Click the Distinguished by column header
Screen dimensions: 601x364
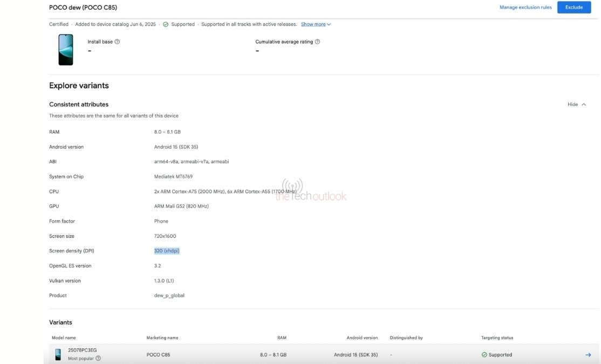406,338
